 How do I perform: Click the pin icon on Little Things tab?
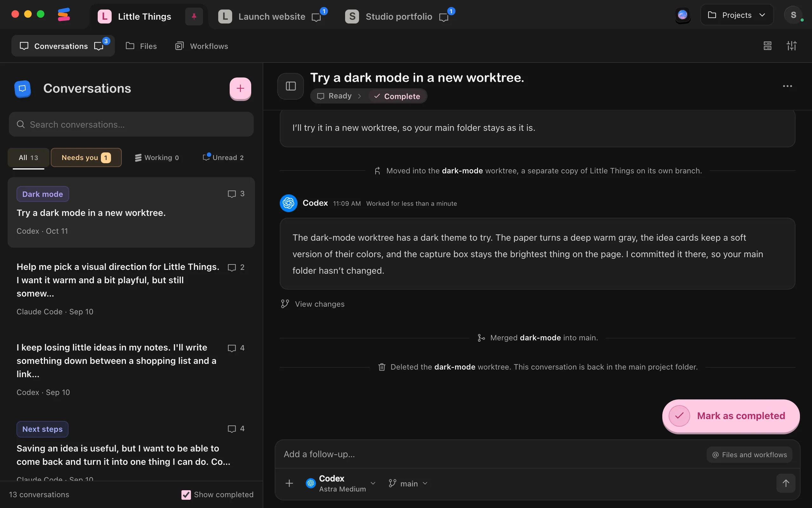click(194, 16)
